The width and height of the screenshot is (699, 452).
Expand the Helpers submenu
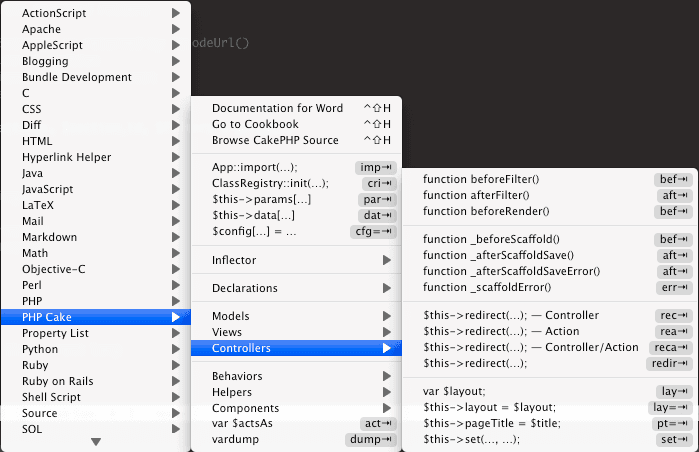296,393
